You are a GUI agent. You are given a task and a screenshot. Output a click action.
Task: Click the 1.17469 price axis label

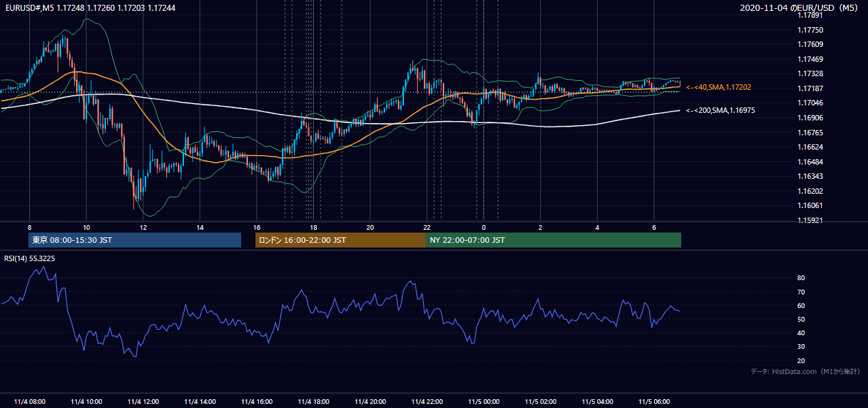click(811, 60)
